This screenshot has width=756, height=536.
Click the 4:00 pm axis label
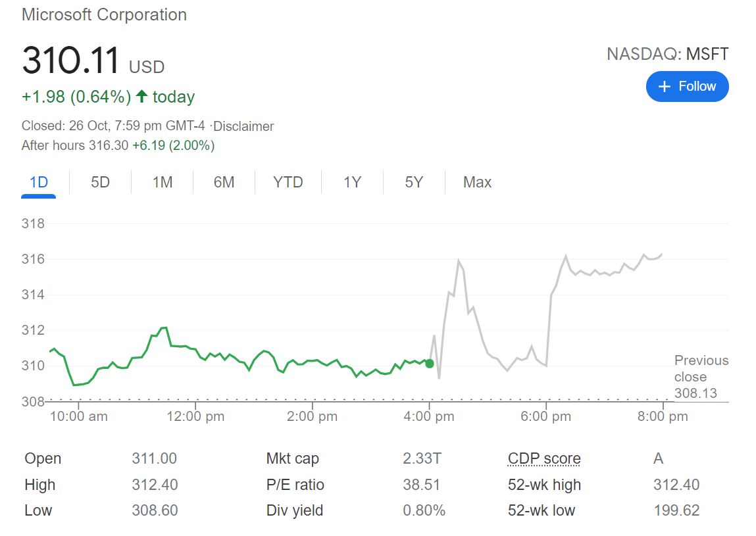428,416
